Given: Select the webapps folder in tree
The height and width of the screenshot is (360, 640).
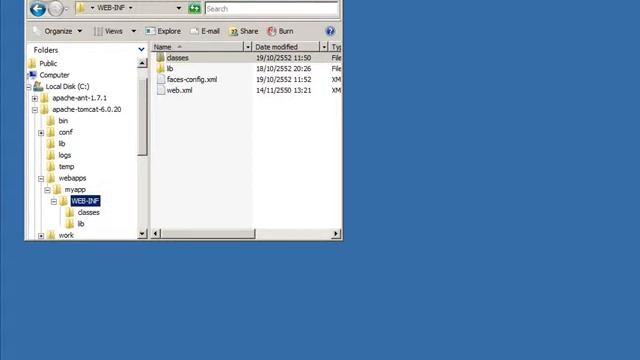Looking at the screenshot, I should [x=72, y=178].
